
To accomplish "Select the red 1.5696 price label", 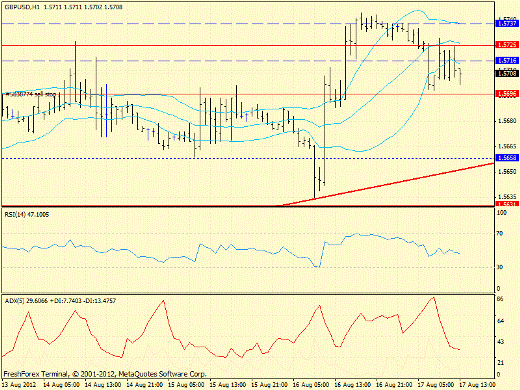I will 507,94.
